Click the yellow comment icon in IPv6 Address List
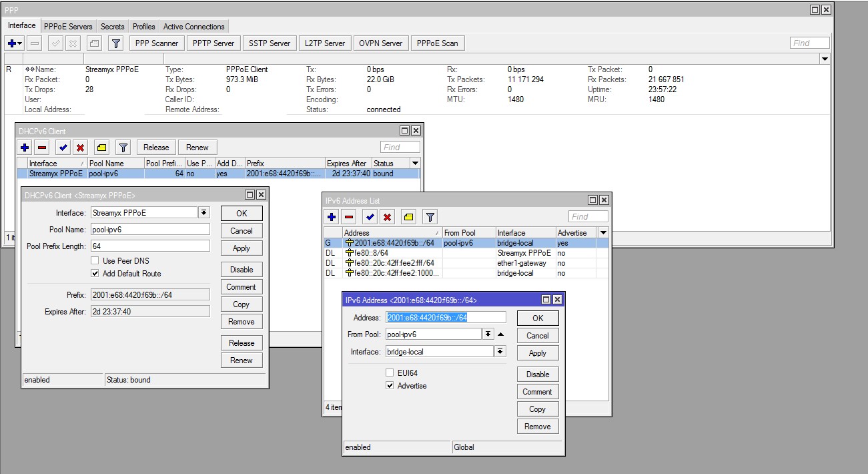This screenshot has width=868, height=474. 409,217
